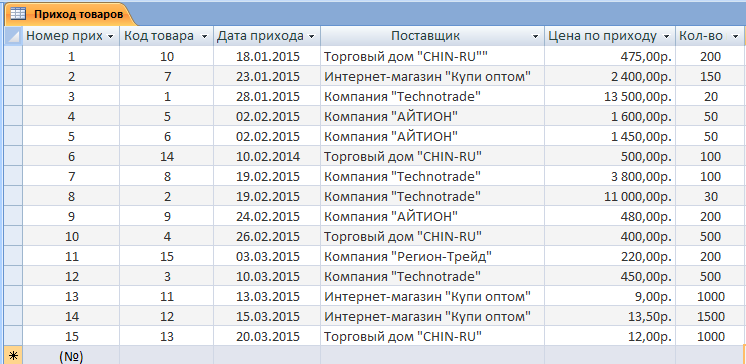The image size is (746, 364).
Task: Select the row selector for record 15
Action: click(13, 336)
